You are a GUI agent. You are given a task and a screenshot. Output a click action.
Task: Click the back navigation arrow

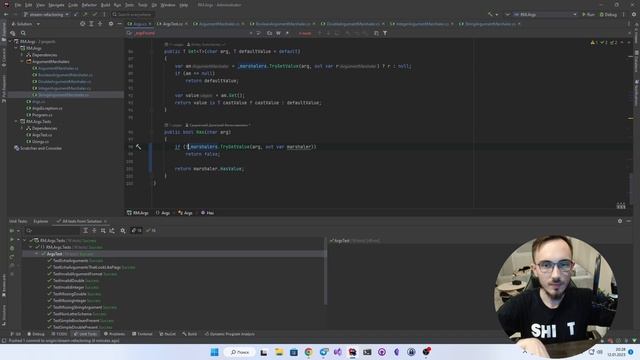point(6,14)
